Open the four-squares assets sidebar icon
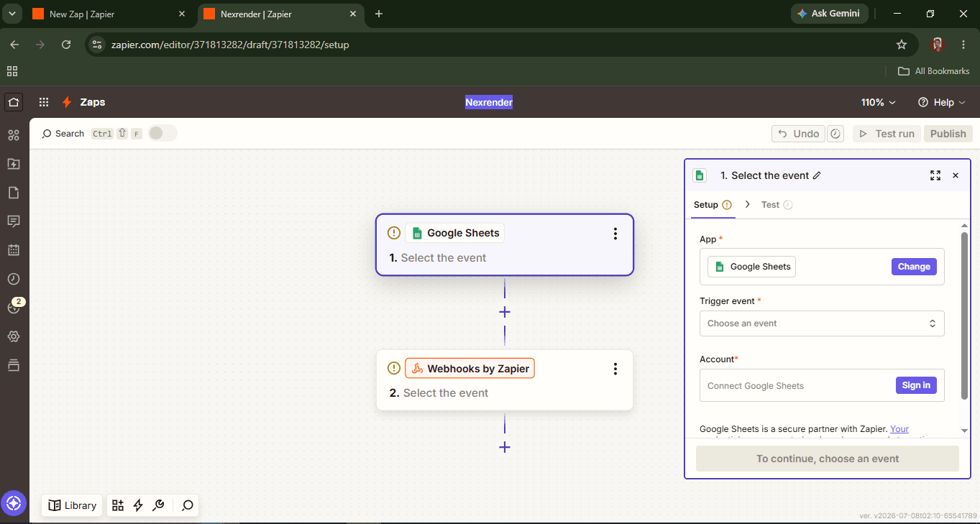 coord(13,135)
